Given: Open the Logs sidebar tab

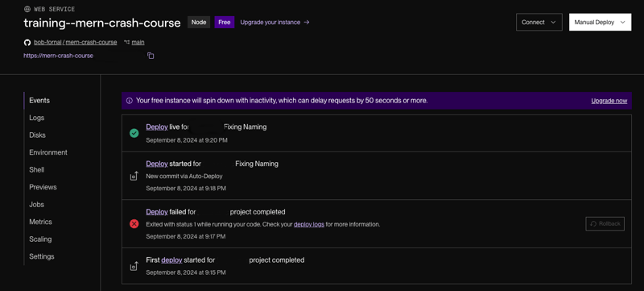Looking at the screenshot, I should (36, 118).
